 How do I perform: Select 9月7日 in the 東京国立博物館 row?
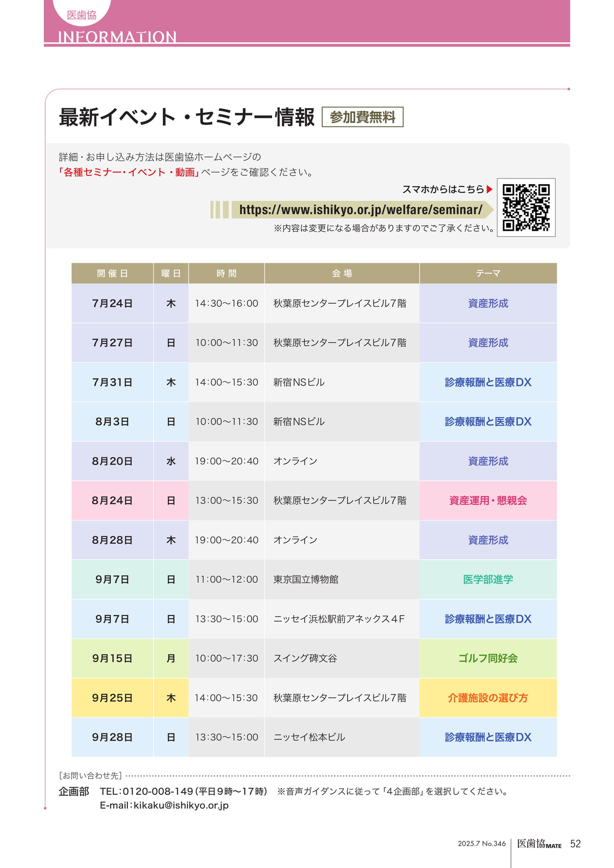113,580
